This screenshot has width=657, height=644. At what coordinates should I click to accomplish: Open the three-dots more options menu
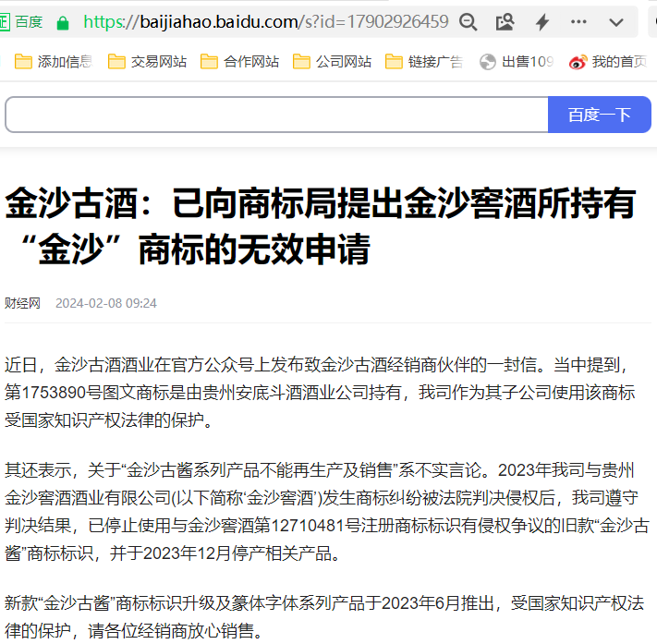579,22
